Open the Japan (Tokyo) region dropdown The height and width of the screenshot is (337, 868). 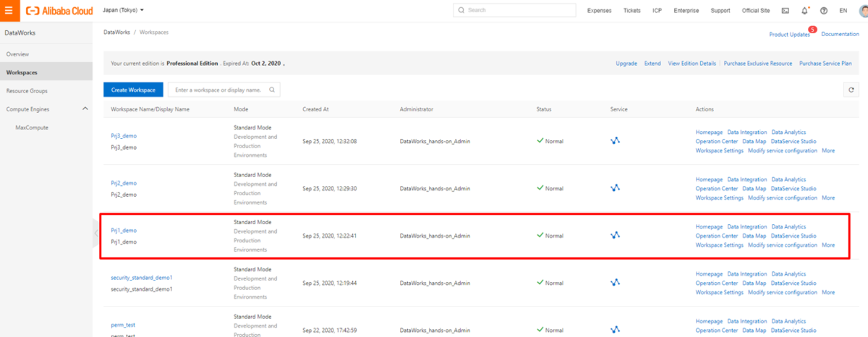pos(124,10)
